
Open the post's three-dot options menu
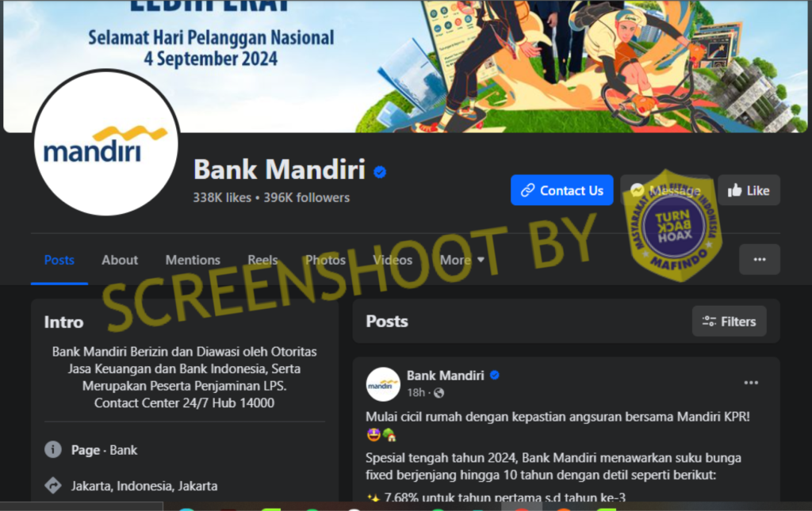click(x=751, y=383)
